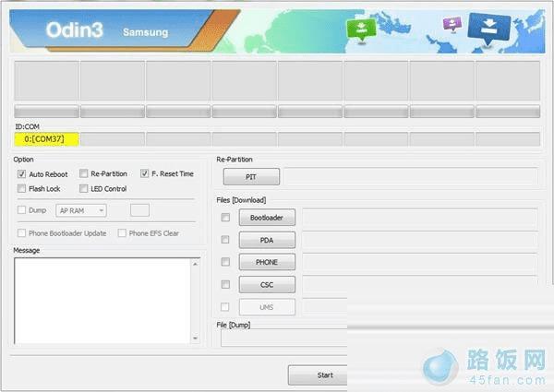Click the small purple download icon in banner
Image resolution: width=554 pixels, height=392 pixels.
pos(452,24)
